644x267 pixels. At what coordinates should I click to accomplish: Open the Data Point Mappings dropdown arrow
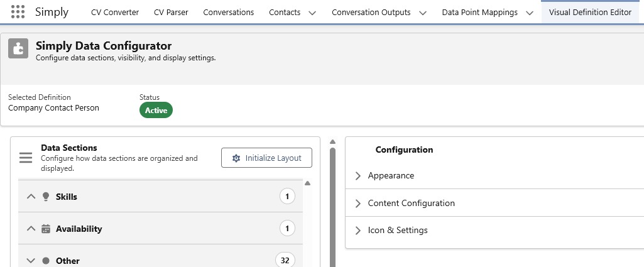point(530,13)
